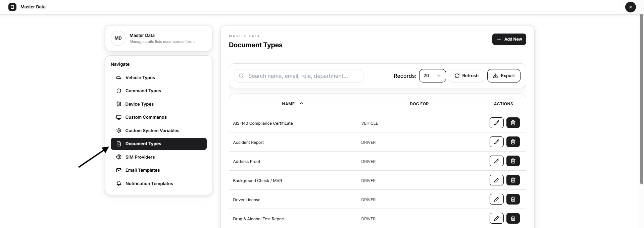Focus the search name, email field

coord(299,76)
